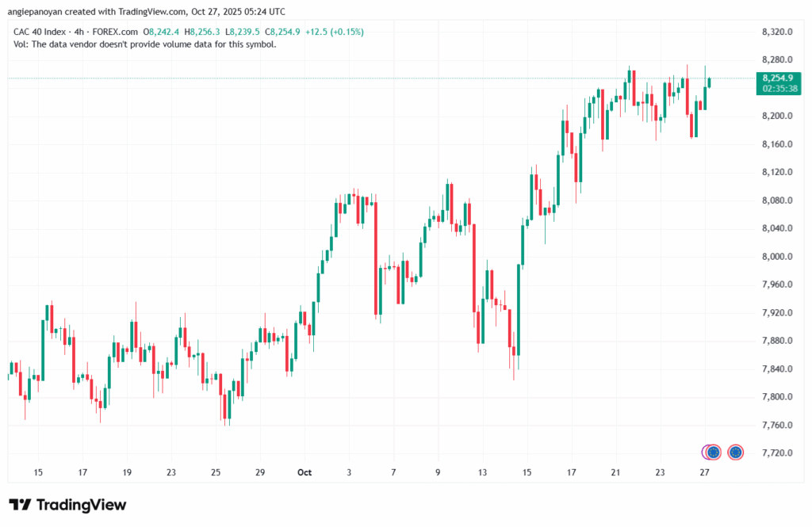
Task: Click the green current price label 8,254.9
Action: pyautogui.click(x=777, y=78)
